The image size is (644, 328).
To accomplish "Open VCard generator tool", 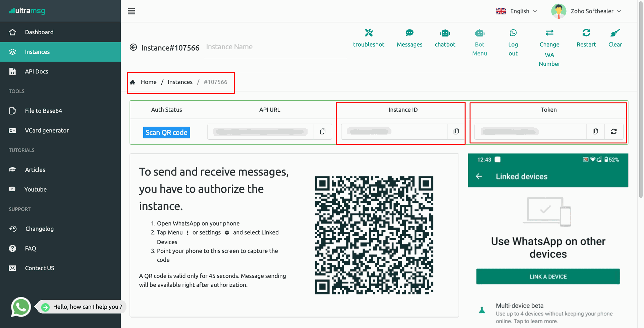I will 60,130.
